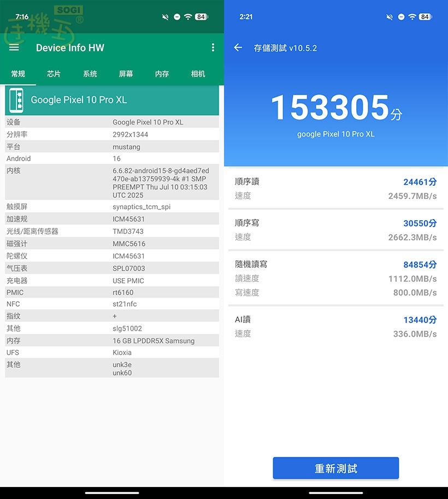Tap the do-not-disturb icon in left status bar
448x499 pixels.
pos(177,17)
